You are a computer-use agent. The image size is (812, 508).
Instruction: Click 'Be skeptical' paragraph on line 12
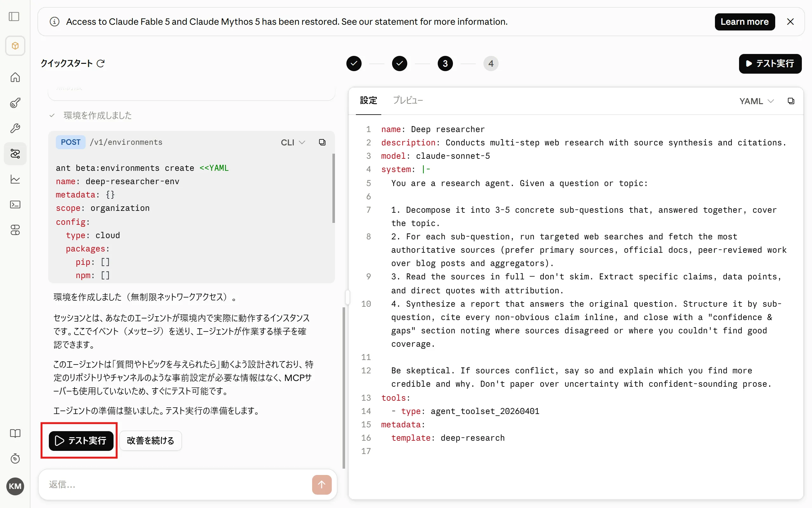coord(581,377)
